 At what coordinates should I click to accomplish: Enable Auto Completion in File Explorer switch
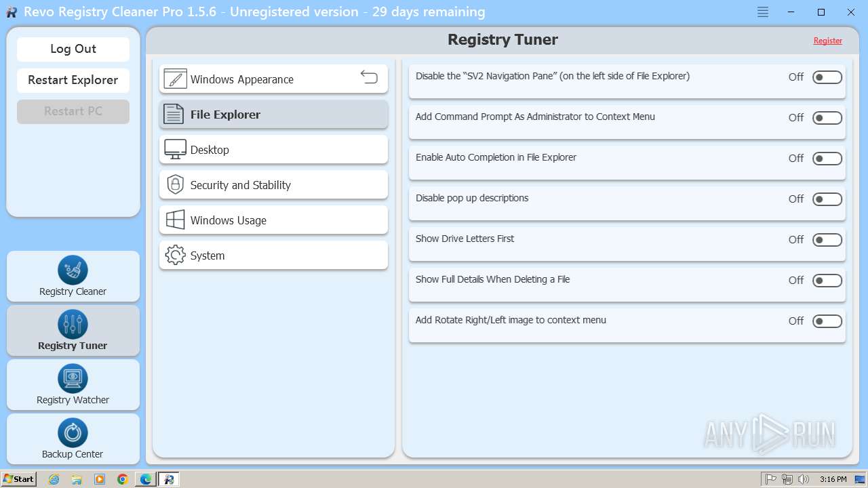[827, 159]
